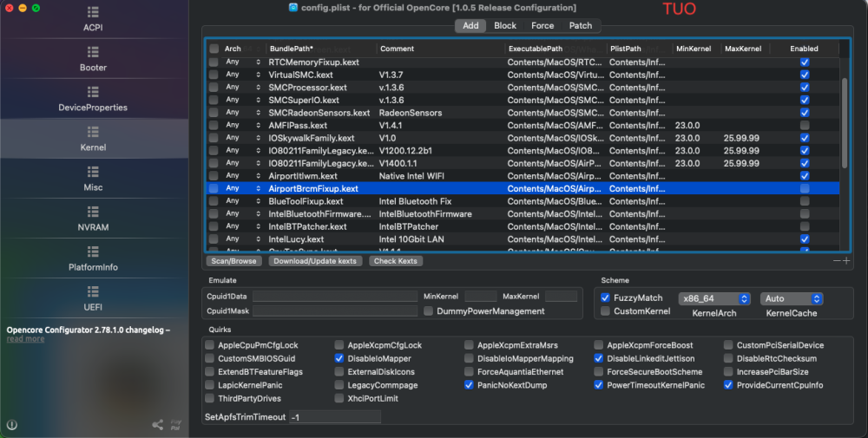Viewport: 868px width, 438px height.
Task: Focus the Emulate MaxKernel input field
Action: tap(561, 297)
